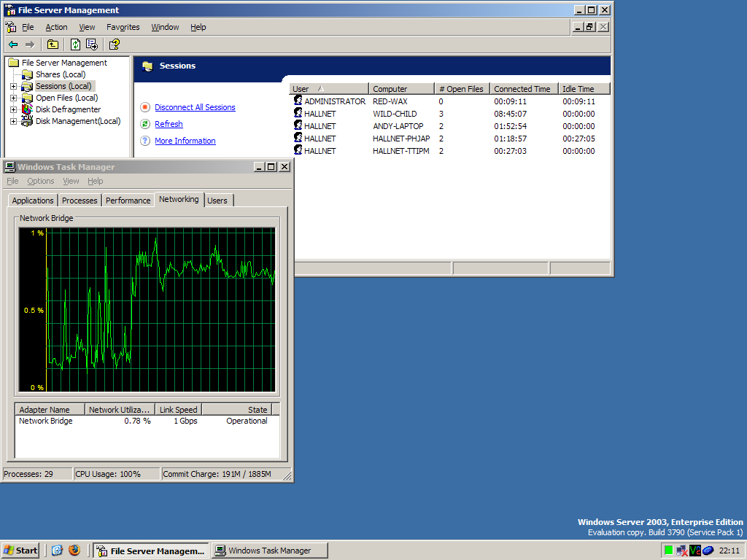Click the State column header in Task Manager

[237, 410]
